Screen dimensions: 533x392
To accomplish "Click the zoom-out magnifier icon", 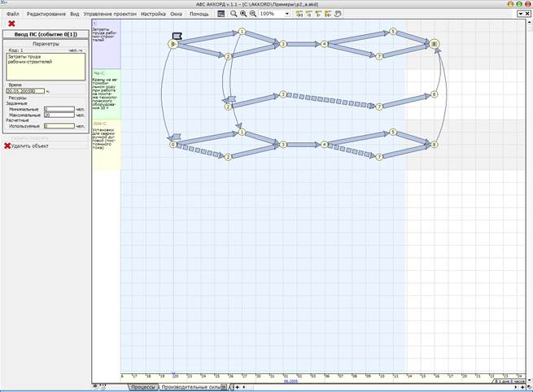I will coord(253,14).
